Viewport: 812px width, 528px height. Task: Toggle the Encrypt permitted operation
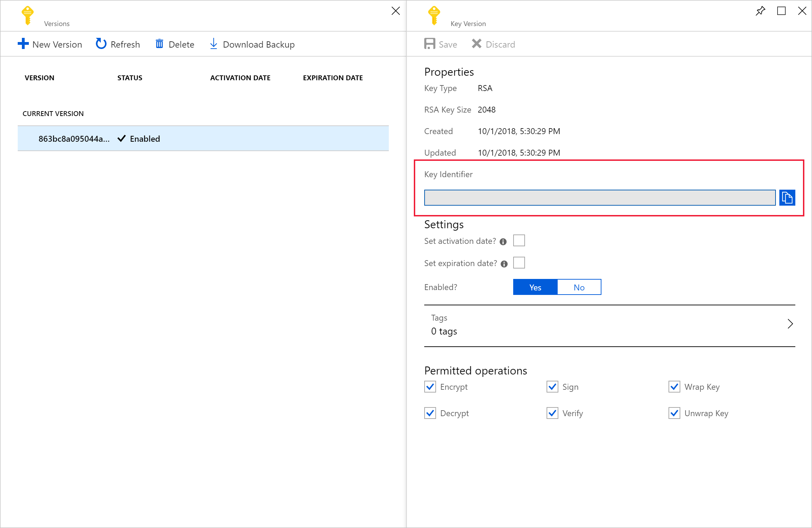pyautogui.click(x=430, y=386)
